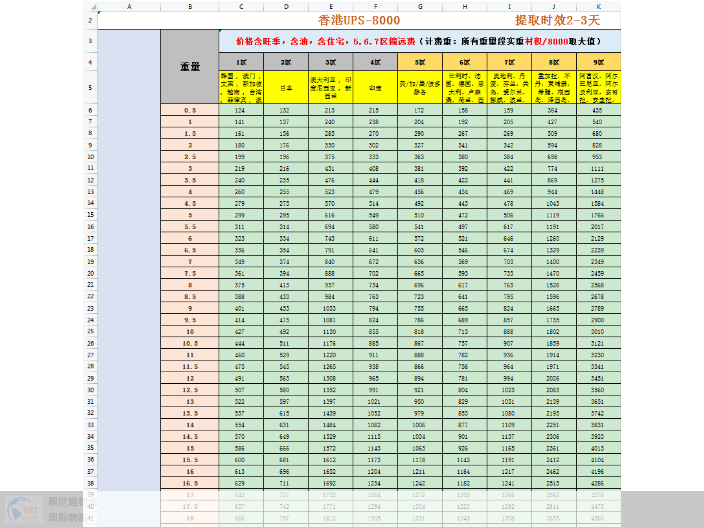Select price '1021' in row 31 zone 4
This screenshot has width=704, height=528.
point(375,401)
